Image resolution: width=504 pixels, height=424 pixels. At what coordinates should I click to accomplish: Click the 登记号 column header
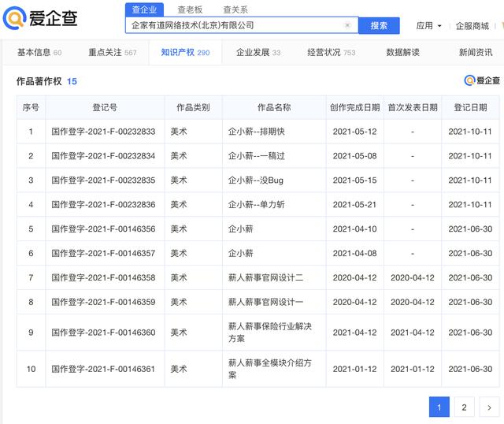coord(105,107)
